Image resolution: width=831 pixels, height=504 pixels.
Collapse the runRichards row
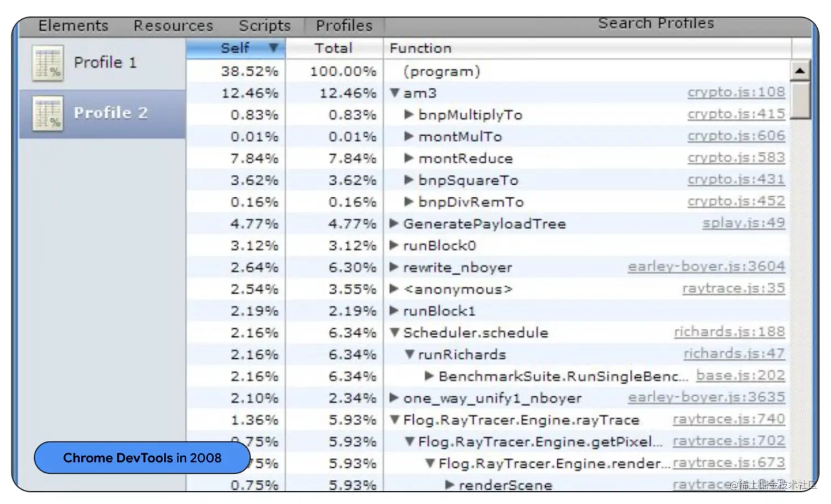[409, 355]
